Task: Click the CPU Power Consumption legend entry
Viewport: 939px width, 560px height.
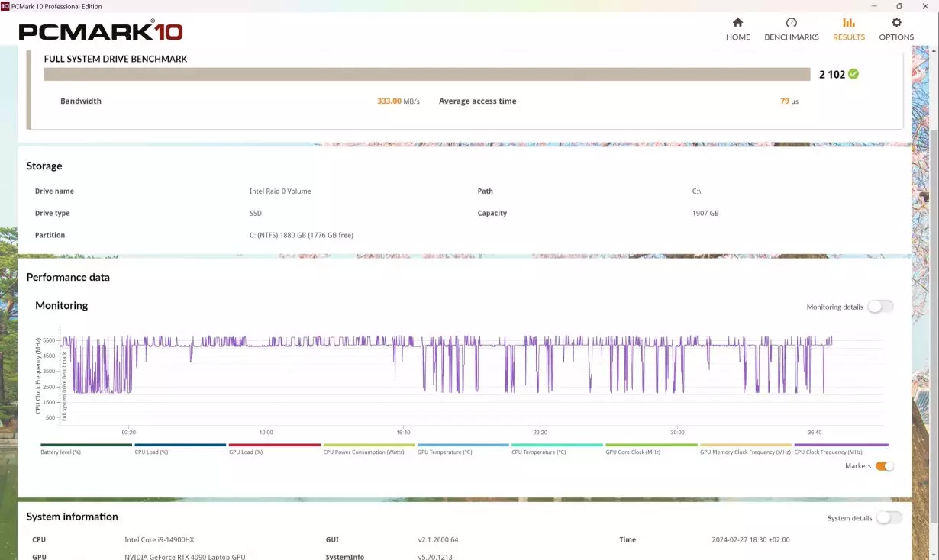Action: (x=369, y=445)
